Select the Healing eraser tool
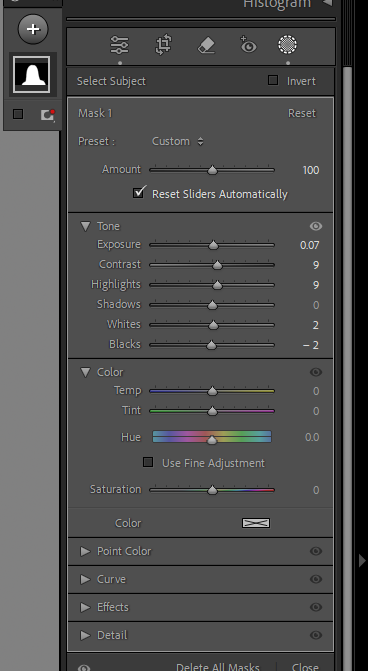Image resolution: width=368 pixels, height=671 pixels. (206, 45)
